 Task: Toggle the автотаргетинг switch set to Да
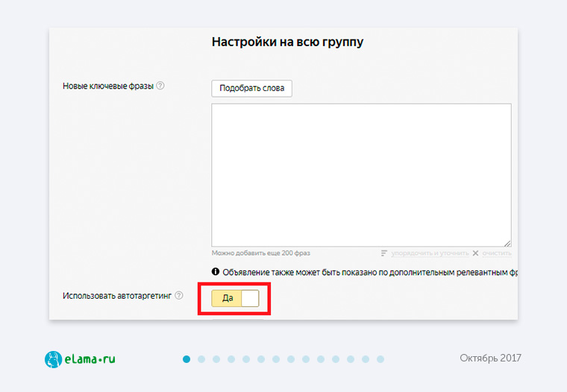point(235,298)
